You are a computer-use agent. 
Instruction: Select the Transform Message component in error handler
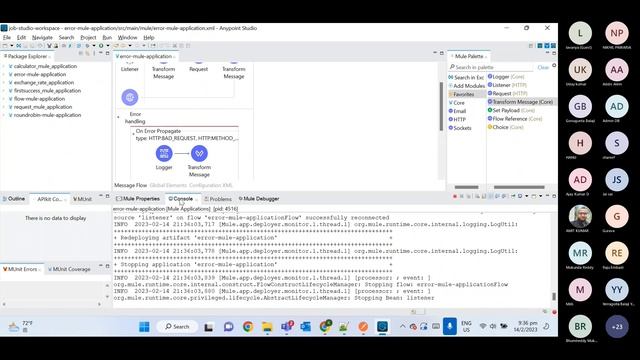click(x=199, y=153)
